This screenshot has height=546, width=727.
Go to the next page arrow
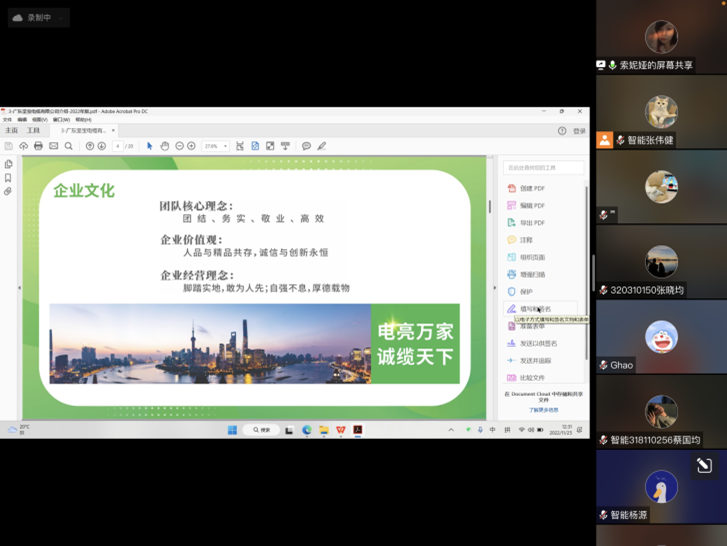[x=101, y=146]
